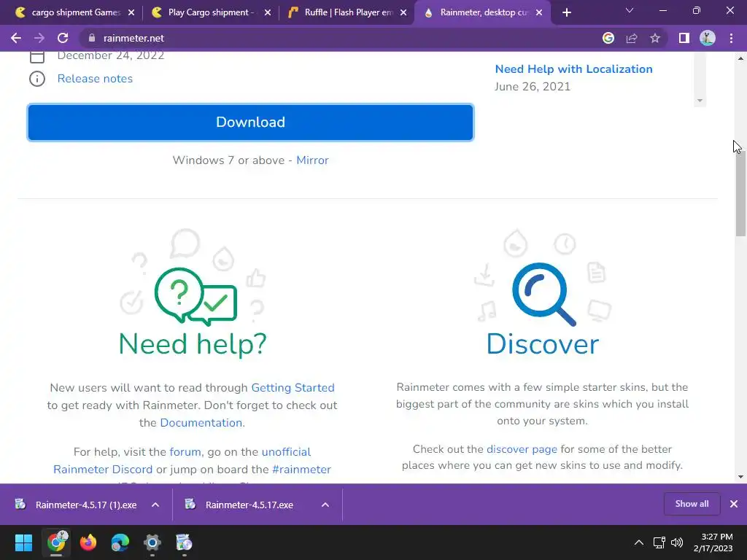
Task: Click the Release notes info icon
Action: pos(37,79)
